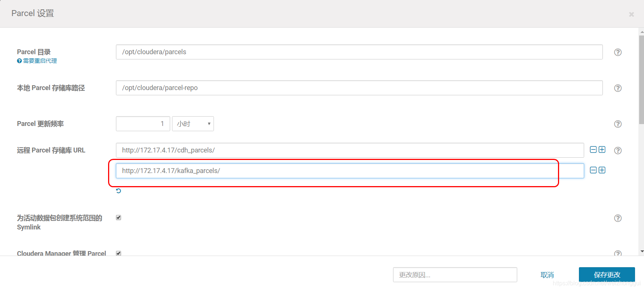Click the kafka_parcels URL field
The height and width of the screenshot is (290, 644).
tap(350, 171)
